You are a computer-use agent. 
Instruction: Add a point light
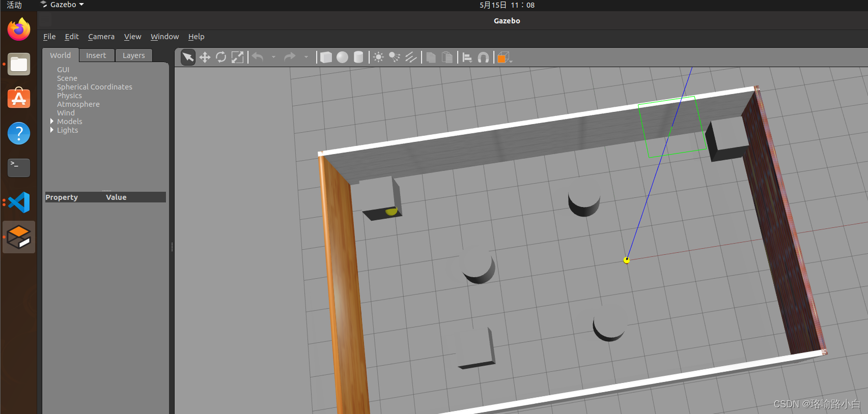[378, 57]
